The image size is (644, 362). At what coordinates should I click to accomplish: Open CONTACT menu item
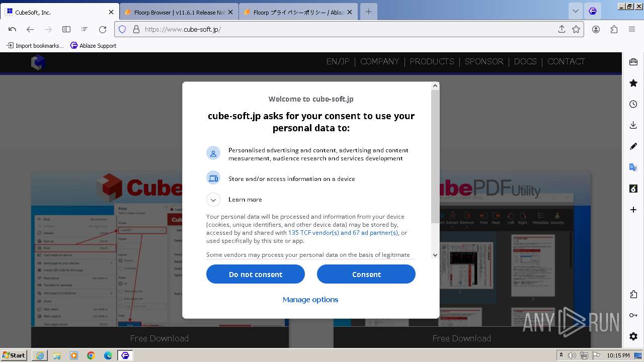pos(566,61)
